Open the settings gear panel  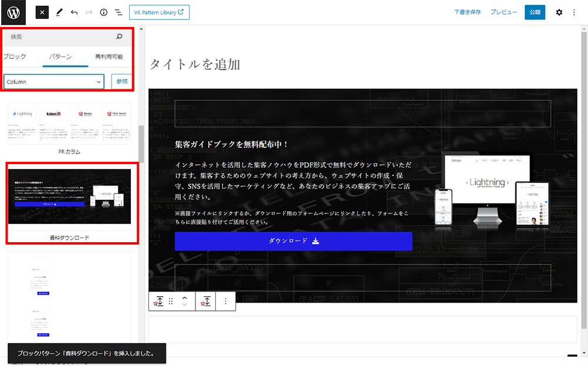pyautogui.click(x=559, y=12)
